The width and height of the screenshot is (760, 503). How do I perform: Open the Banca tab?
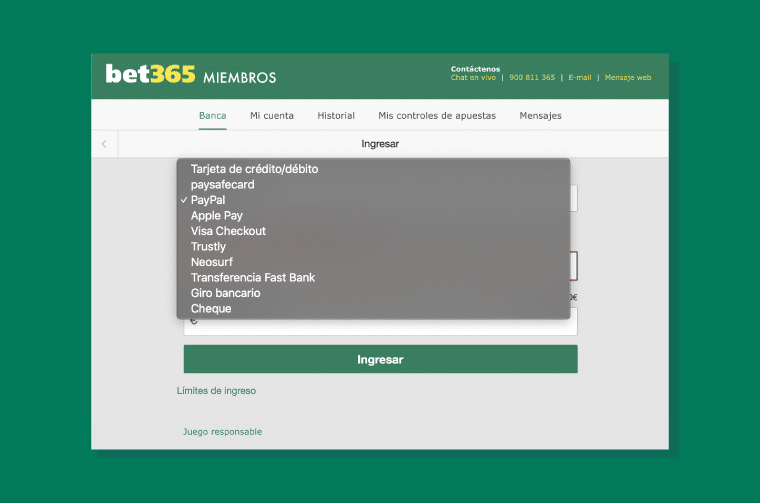212,116
